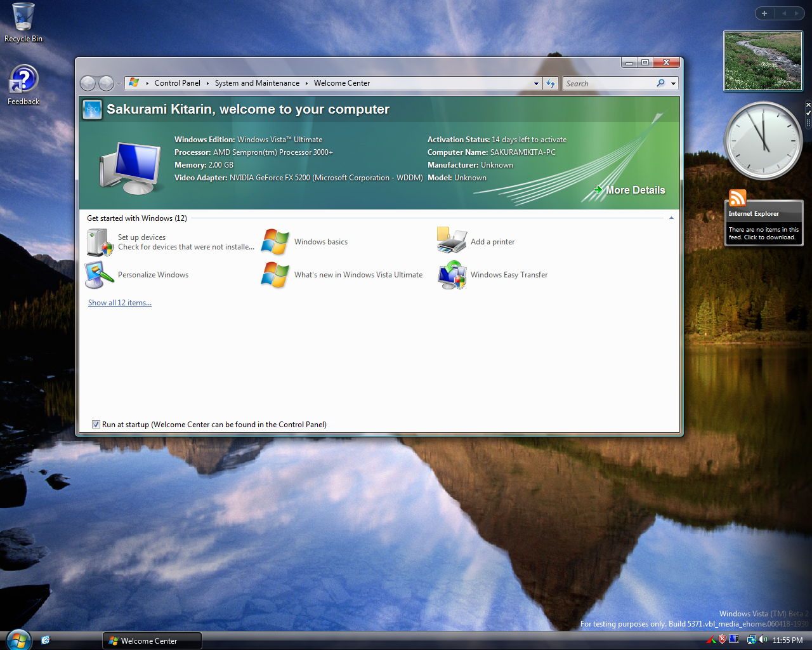Screen dimensions: 812x650
Task: Expand the arrow before Control Panel
Action: point(147,83)
